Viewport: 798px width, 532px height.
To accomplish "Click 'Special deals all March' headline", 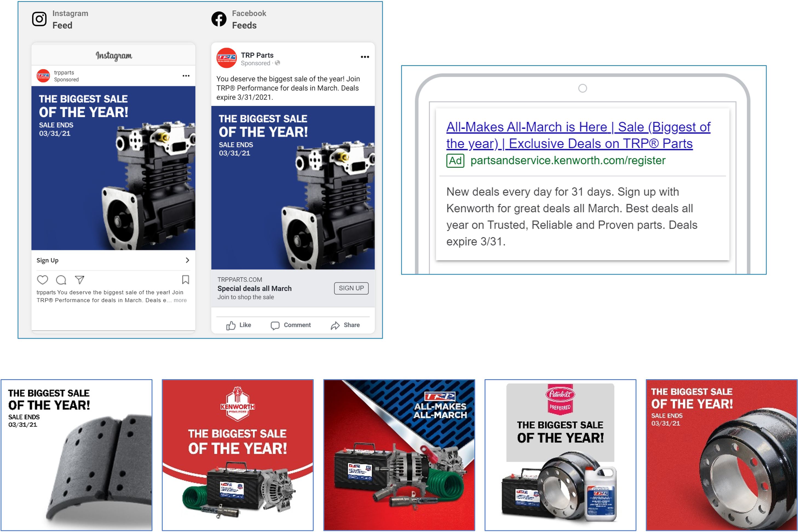I will click(x=254, y=288).
